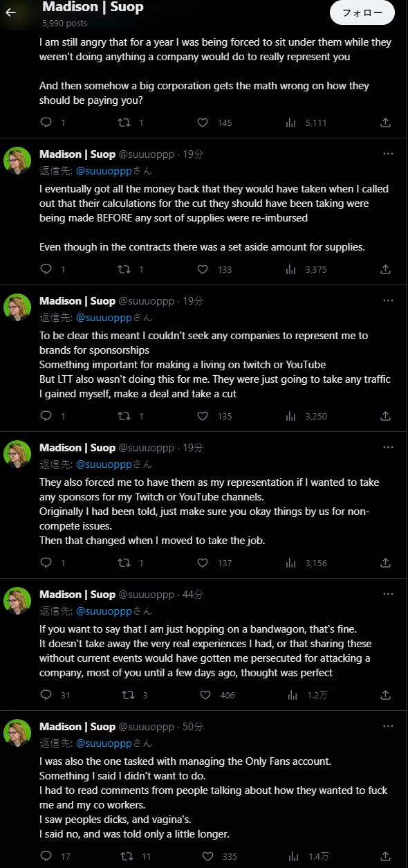
Task: Go back using the top-left arrow
Action: pyautogui.click(x=10, y=12)
